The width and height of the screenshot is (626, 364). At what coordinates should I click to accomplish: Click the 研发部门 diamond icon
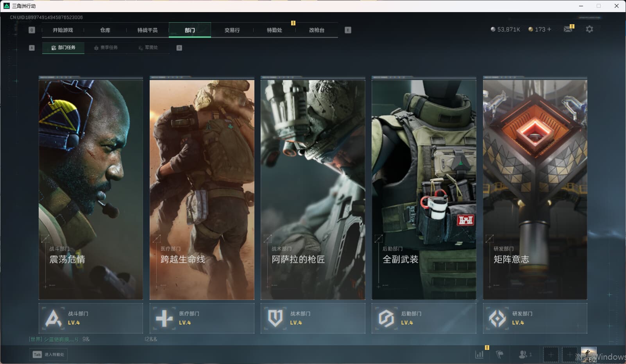pyautogui.click(x=497, y=318)
